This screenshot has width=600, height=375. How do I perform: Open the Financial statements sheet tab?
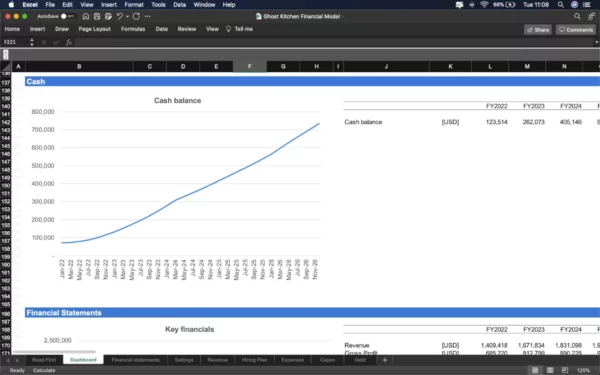[x=135, y=360]
